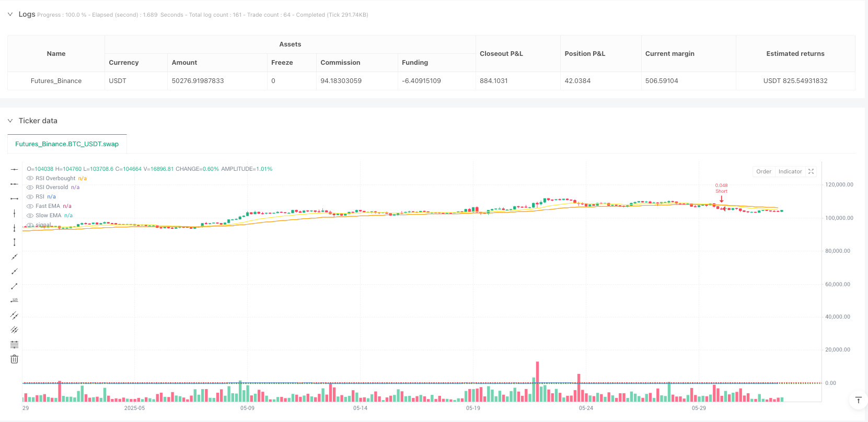The width and height of the screenshot is (868, 422).
Task: Click the Logs progress status text
Action: pyautogui.click(x=203, y=15)
